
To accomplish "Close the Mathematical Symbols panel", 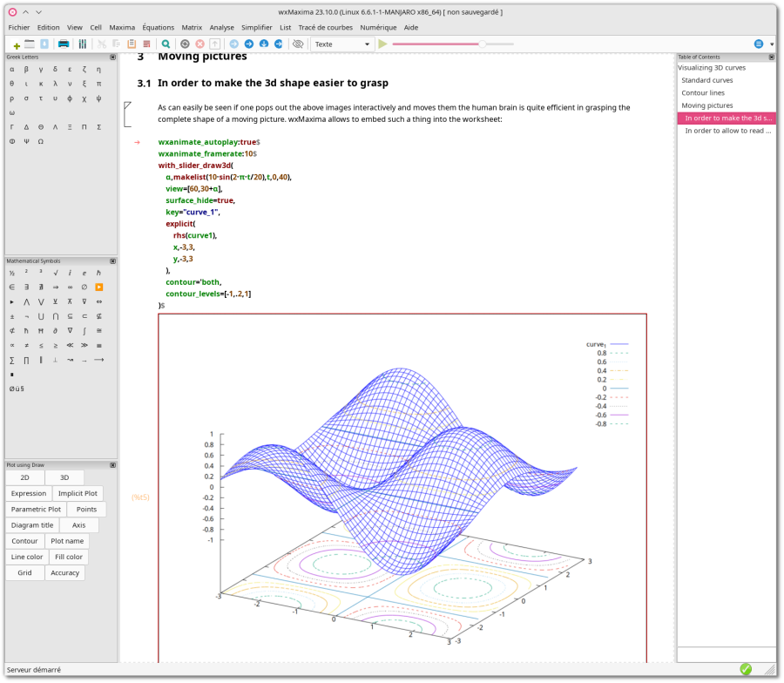I will [x=112, y=260].
